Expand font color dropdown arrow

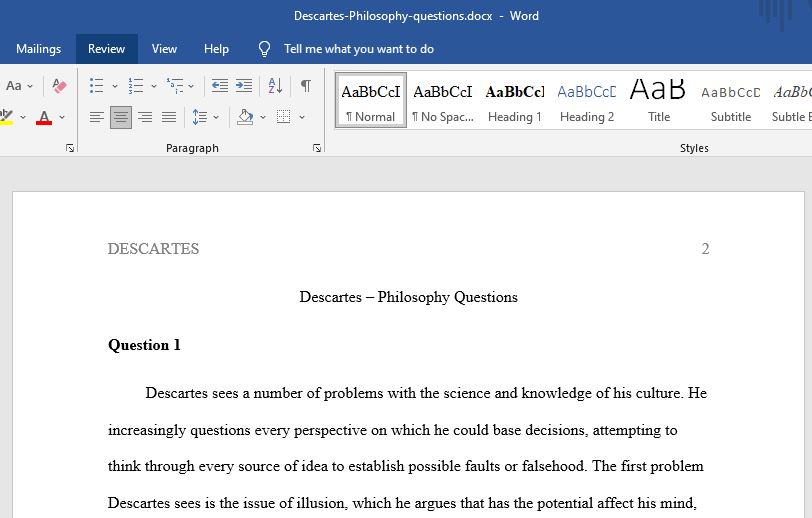click(x=62, y=118)
